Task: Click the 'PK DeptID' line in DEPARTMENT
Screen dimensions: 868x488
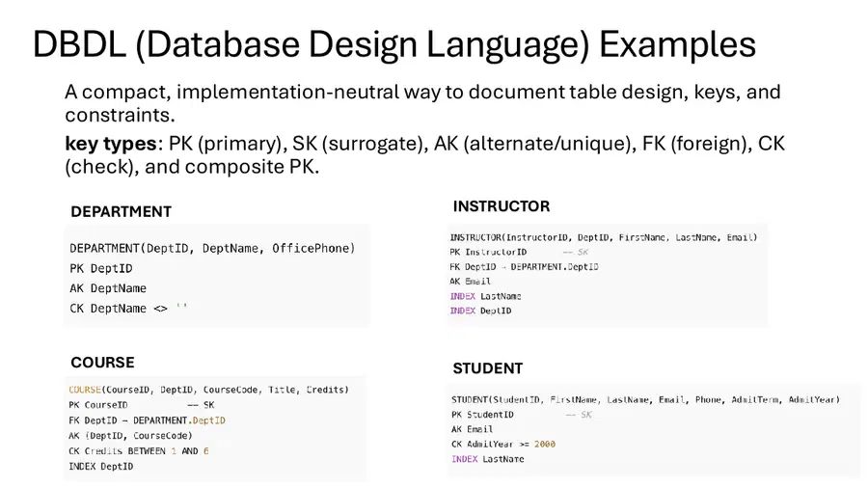Action: click(100, 268)
